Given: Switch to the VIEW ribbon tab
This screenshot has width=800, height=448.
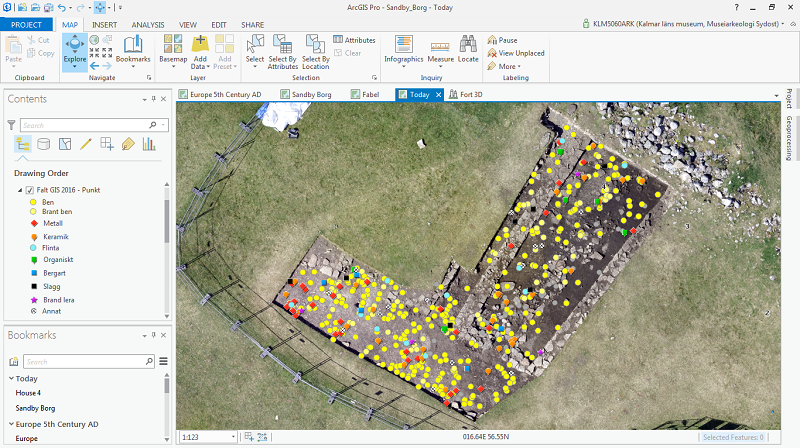Looking at the screenshot, I should [188, 24].
